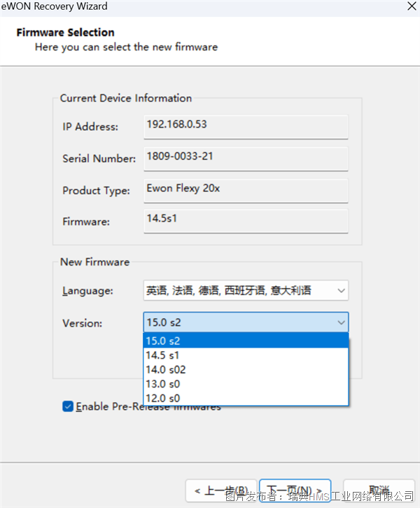Choose firmware version 14.0 s02

[246, 369]
